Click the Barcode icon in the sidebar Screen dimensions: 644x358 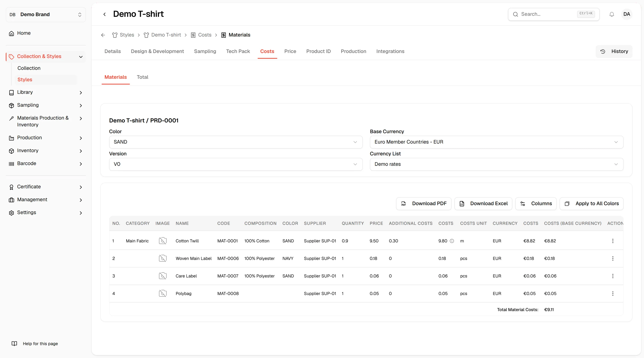point(11,164)
